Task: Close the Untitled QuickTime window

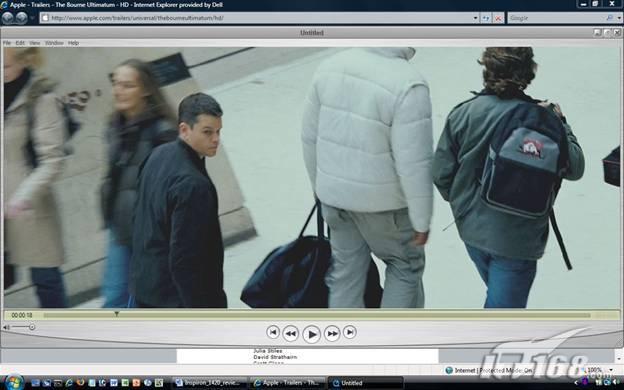Action: 617,33
